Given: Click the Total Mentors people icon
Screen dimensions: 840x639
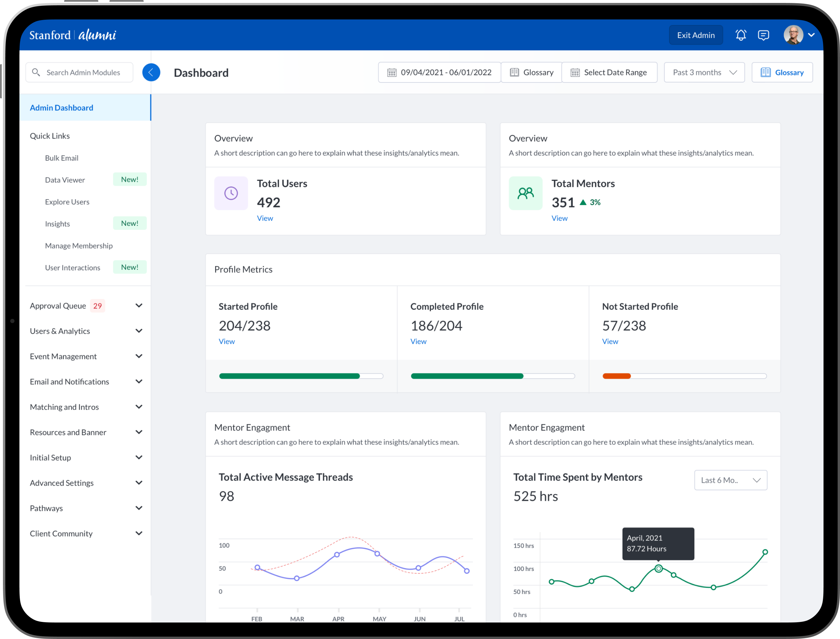Looking at the screenshot, I should click(x=525, y=193).
